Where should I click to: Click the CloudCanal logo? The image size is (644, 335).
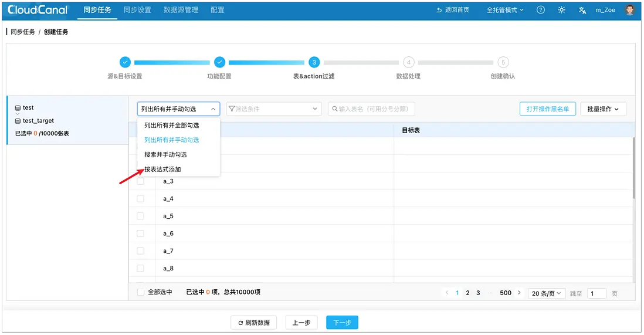(x=38, y=10)
